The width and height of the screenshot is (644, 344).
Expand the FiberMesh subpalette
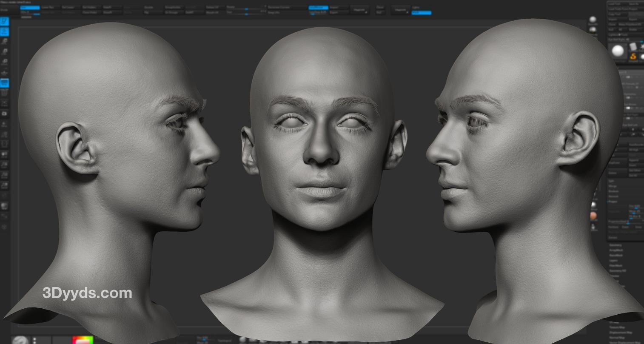[616, 265]
